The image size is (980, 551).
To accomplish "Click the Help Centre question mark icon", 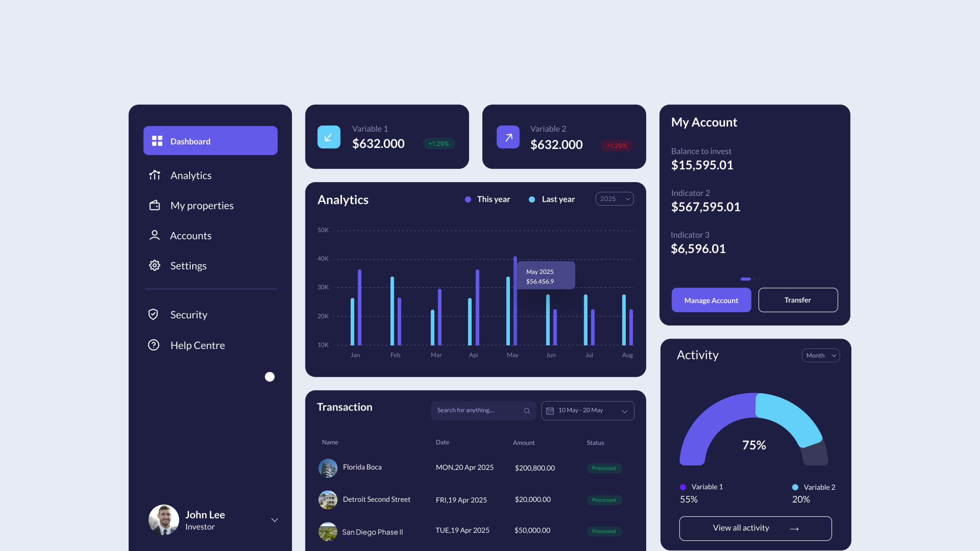I will tap(154, 345).
